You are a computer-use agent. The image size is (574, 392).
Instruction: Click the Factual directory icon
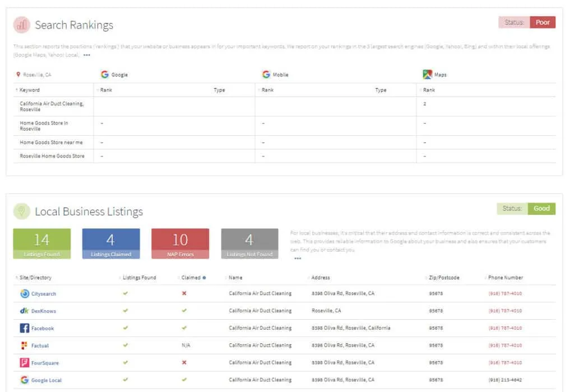click(24, 345)
